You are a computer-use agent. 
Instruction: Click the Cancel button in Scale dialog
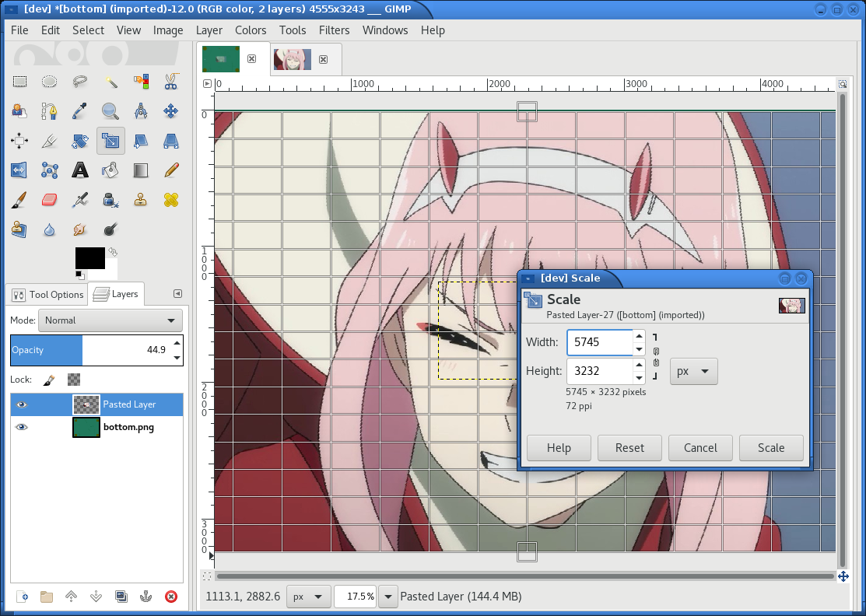click(700, 448)
